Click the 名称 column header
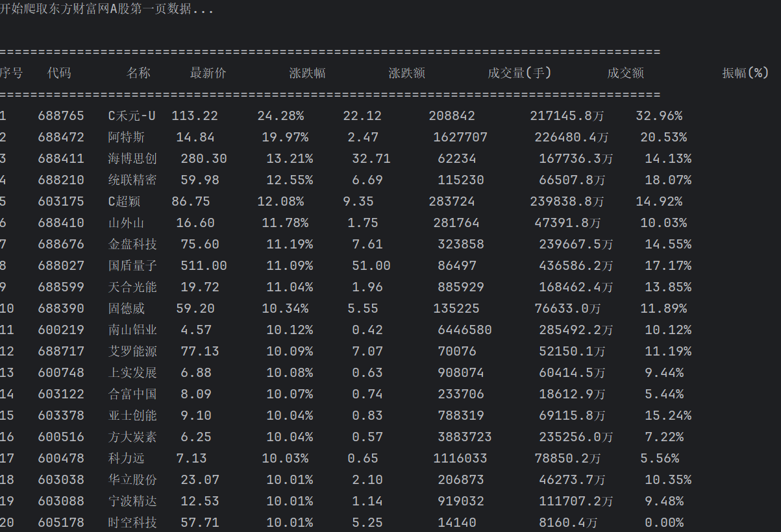Screen dimensions: 781x532 [x=138, y=73]
